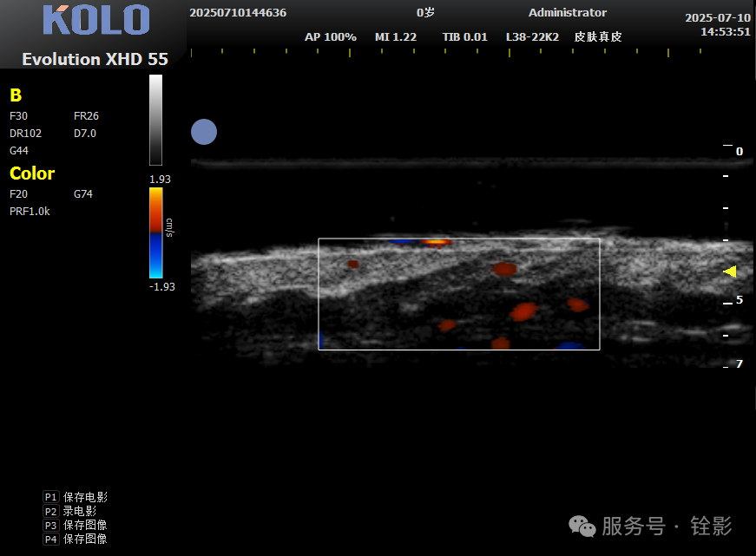Click the yellow focus position arrow marker
Screen dimensions: 756x556
(730, 271)
